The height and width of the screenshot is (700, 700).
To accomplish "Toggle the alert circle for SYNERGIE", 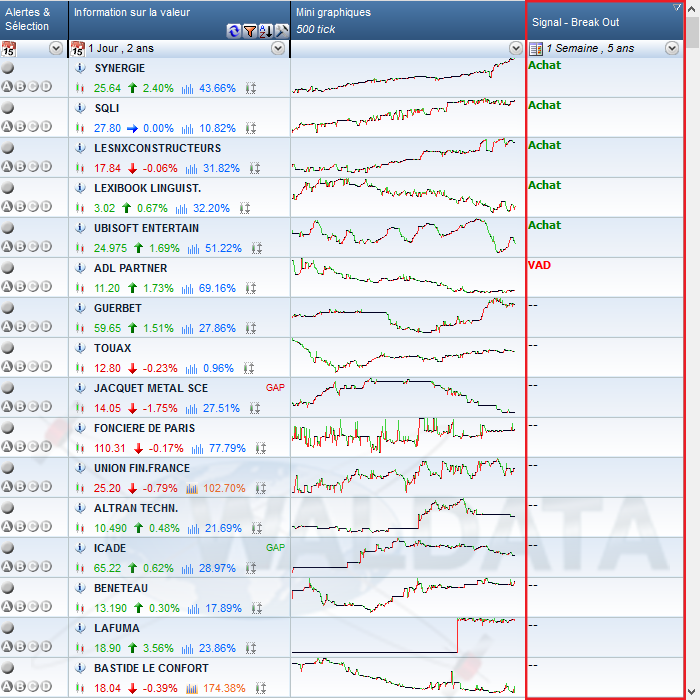I will (x=8, y=68).
